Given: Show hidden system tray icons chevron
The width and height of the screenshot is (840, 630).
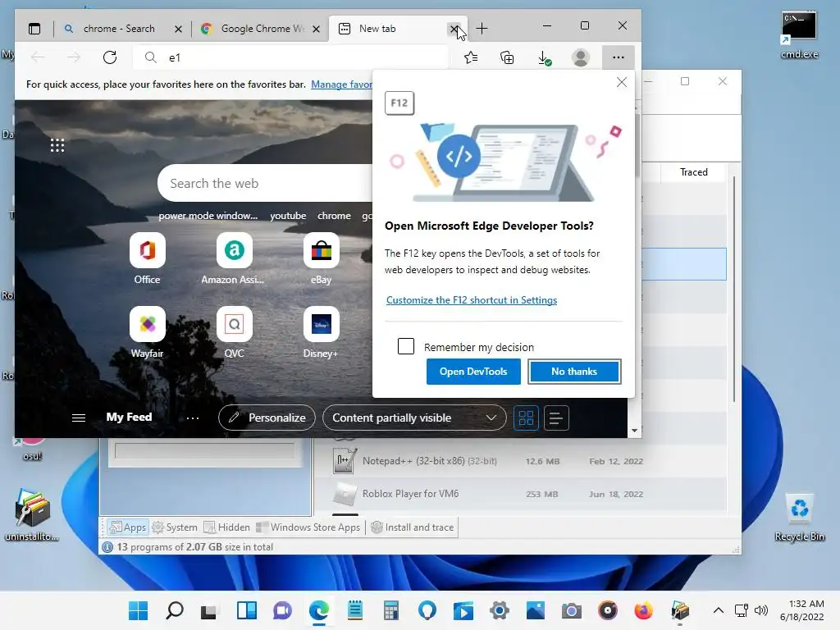Looking at the screenshot, I should pos(719,610).
